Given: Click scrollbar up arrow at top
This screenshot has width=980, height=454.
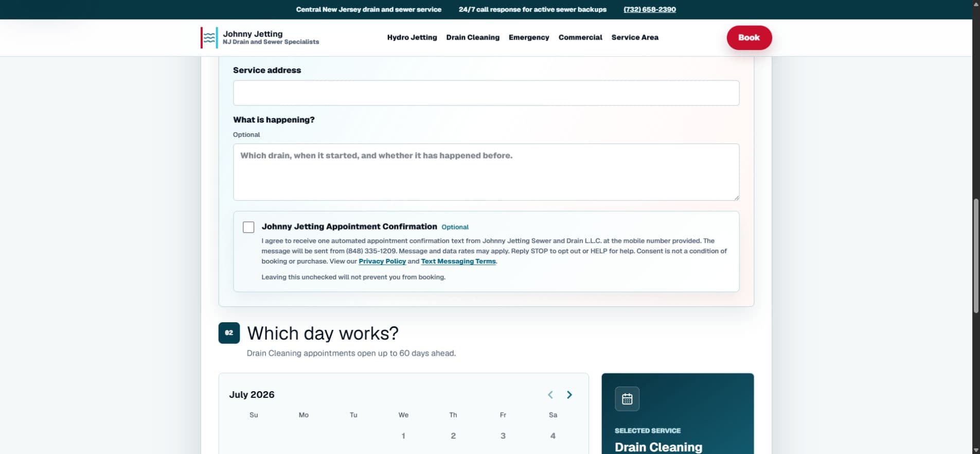Looking at the screenshot, I should (x=976, y=4).
